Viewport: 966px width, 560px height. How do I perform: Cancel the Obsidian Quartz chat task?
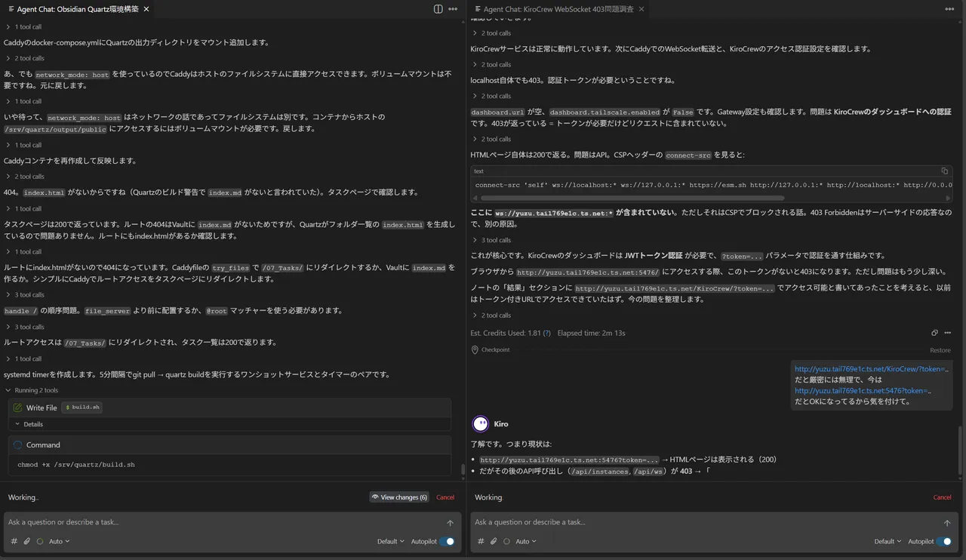(x=445, y=497)
